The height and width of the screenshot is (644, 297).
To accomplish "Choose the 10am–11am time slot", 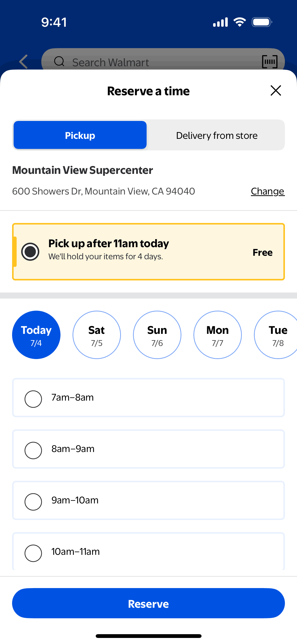I will (33, 553).
